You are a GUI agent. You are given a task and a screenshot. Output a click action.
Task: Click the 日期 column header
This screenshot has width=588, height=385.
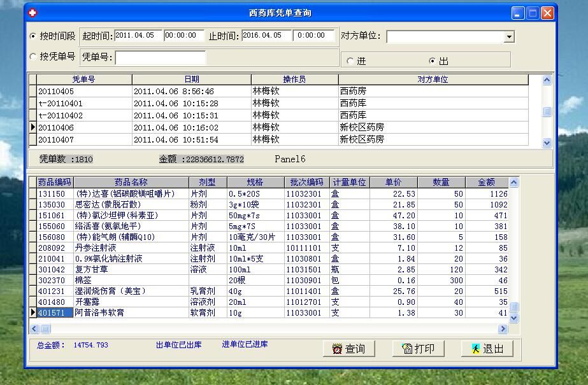[x=192, y=80]
